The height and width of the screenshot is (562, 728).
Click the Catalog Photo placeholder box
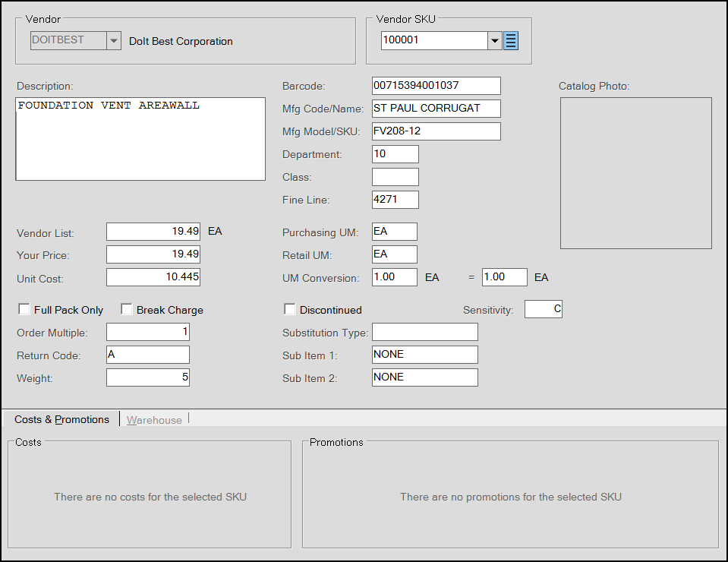(636, 173)
